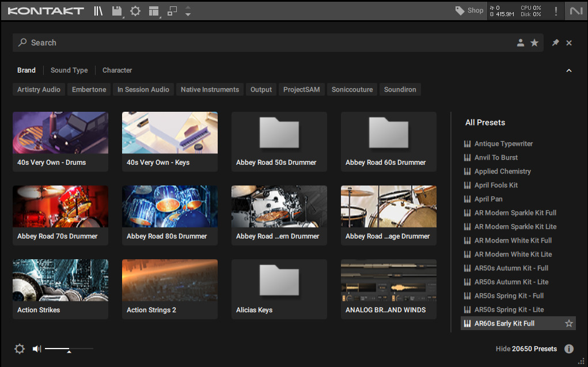Select Antique Typewriter preset
Screen dimensions: 588x367
point(518,143)
